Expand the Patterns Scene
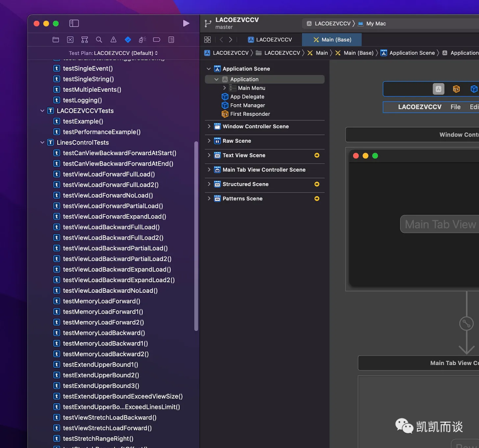 209,198
